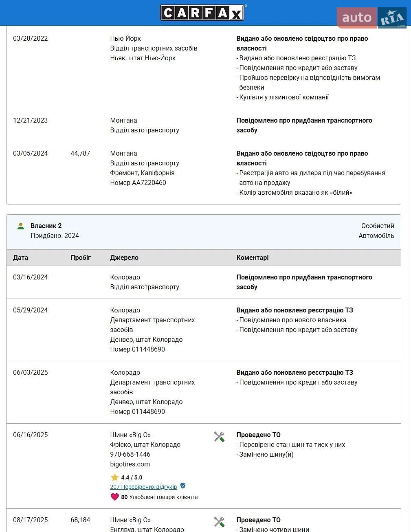This screenshot has width=411, height=532.
Task: Click the yellow star rating icon
Action: pos(114,477)
